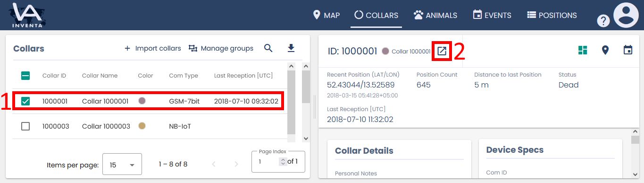
Task: Open the MAP page
Action: 326,15
